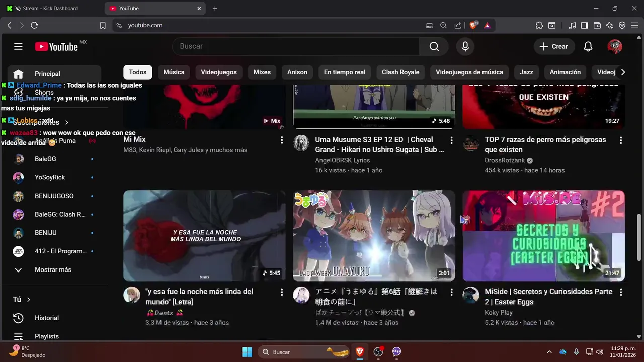Open options for MiSide Secretos video
The width and height of the screenshot is (644, 362).
pyautogui.click(x=621, y=292)
